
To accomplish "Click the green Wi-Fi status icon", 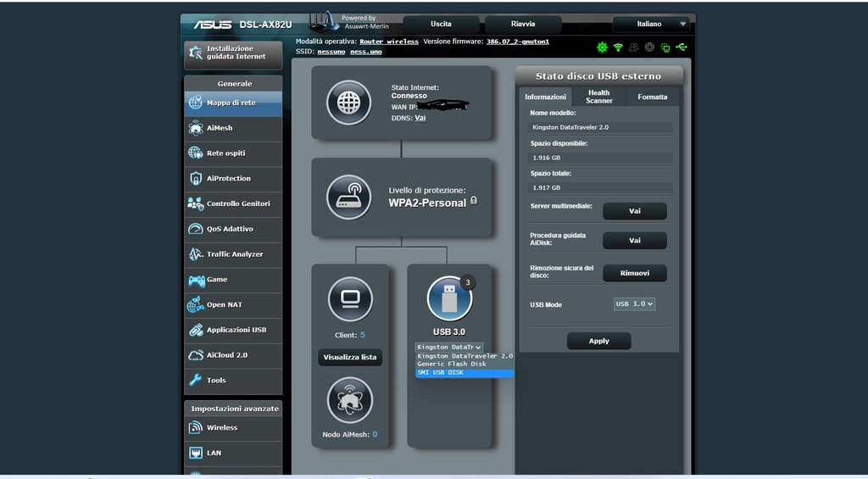I will pyautogui.click(x=618, y=47).
